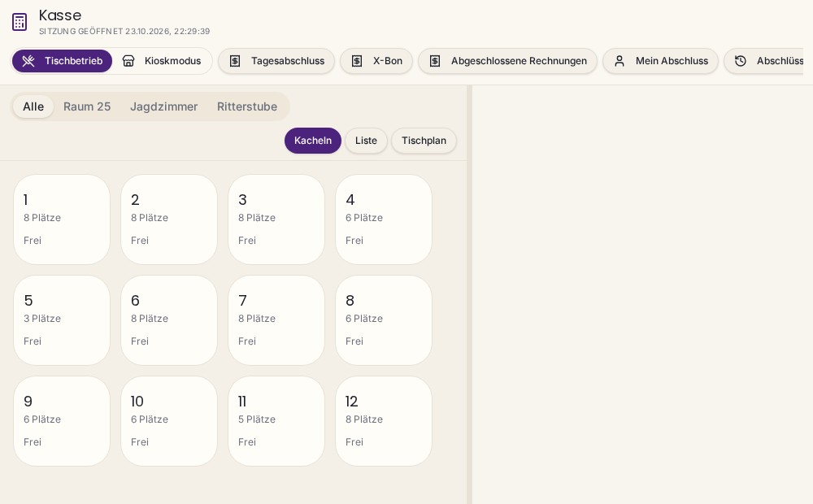Screen dimensions: 813x504
Task: Open table 6 tile
Action: [x=169, y=320]
